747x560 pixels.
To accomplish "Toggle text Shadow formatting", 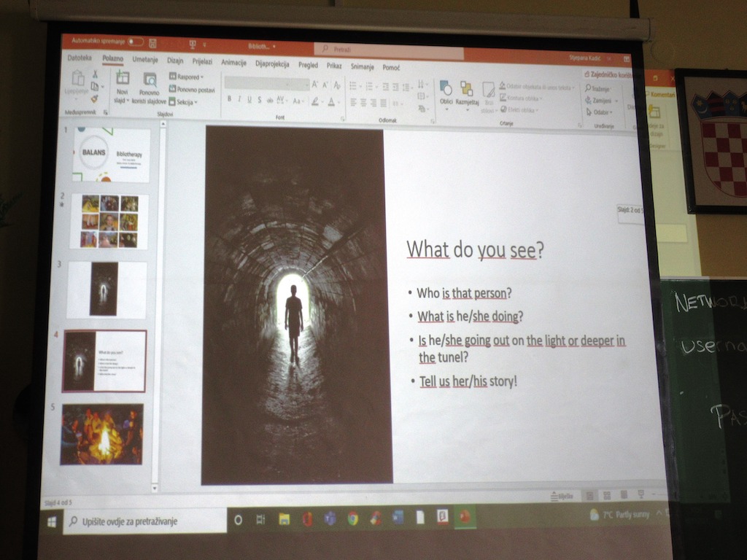I will (x=259, y=99).
